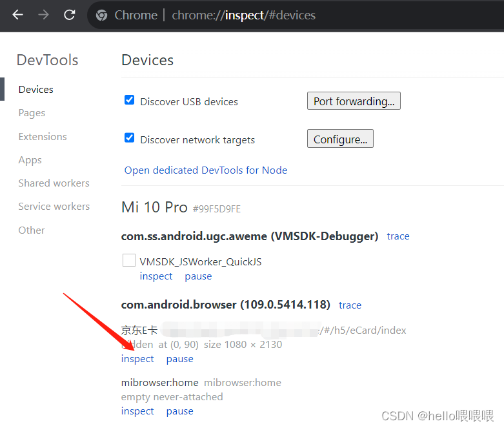Click trace next to com.android.browser
Image resolution: width=504 pixels, height=428 pixels.
[350, 305]
